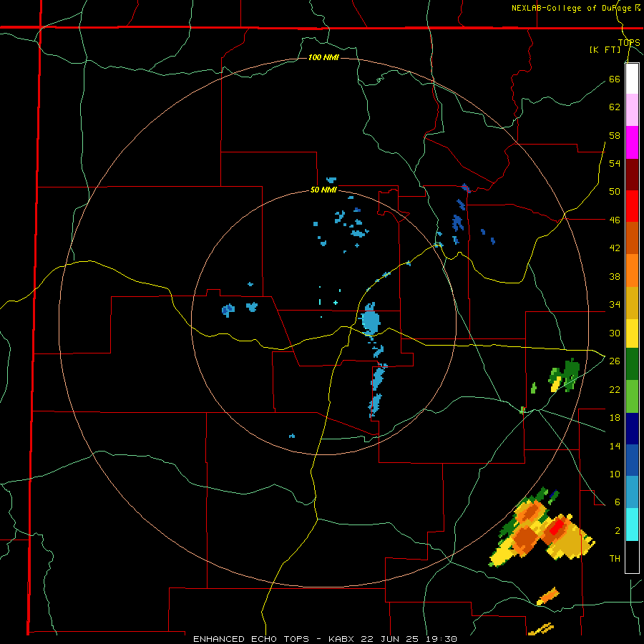Click the dark red 54 kft swatch
The image size is (644, 644).
(632, 175)
